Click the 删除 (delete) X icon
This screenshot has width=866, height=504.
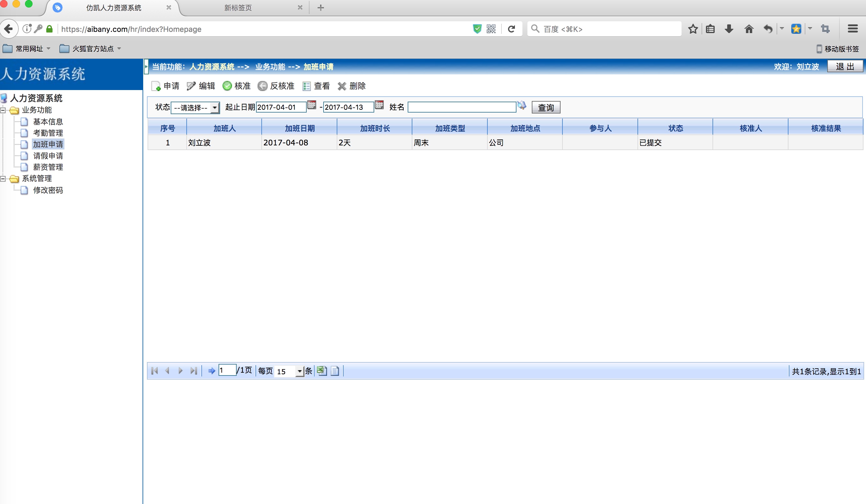[342, 86]
